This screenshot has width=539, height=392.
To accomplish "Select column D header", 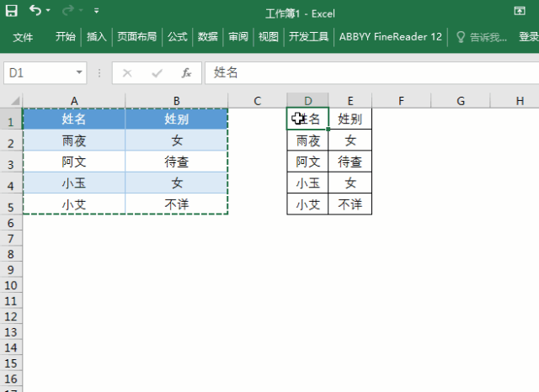I will click(307, 101).
